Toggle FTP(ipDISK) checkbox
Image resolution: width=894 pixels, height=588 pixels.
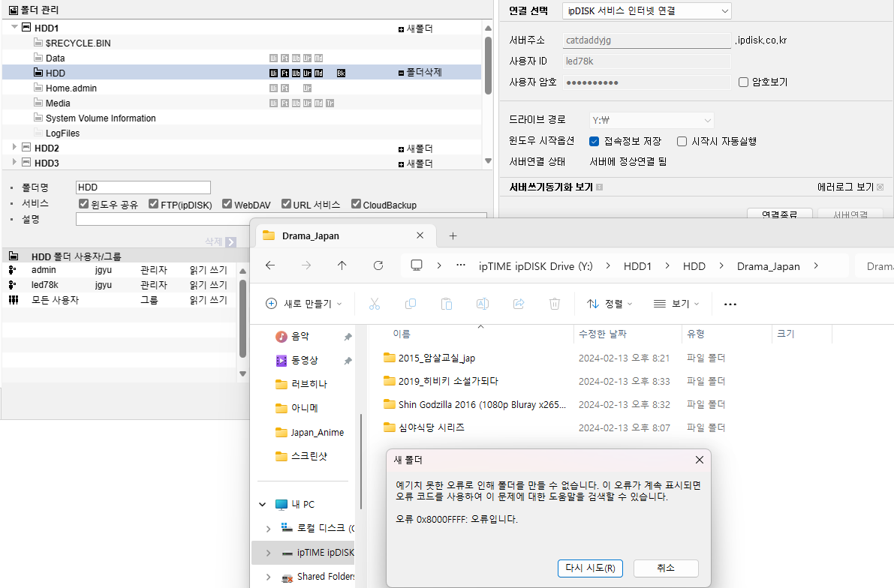pos(153,204)
